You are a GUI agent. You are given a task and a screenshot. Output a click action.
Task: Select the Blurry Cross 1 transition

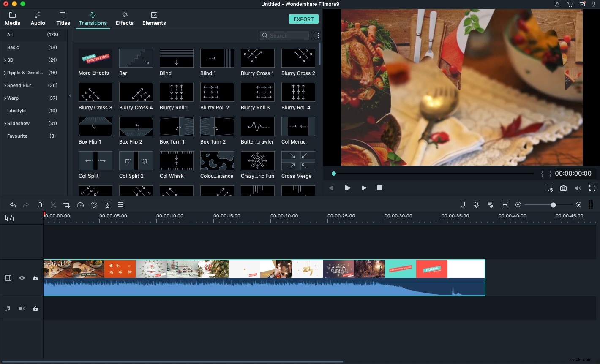[257, 58]
